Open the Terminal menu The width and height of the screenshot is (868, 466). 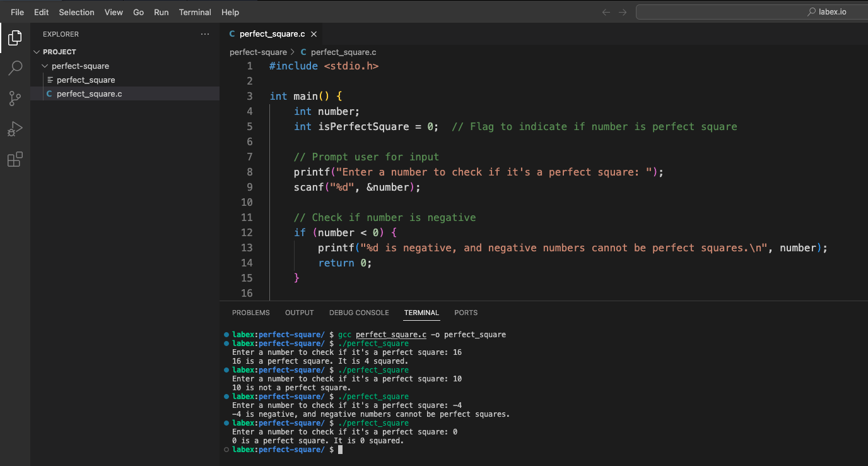(x=195, y=12)
